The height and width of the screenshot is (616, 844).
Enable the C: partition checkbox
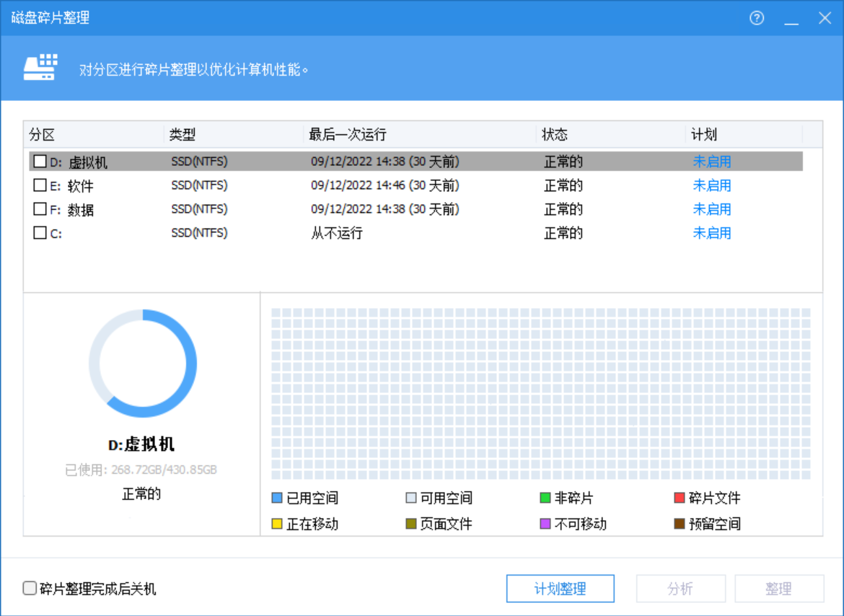(x=40, y=232)
